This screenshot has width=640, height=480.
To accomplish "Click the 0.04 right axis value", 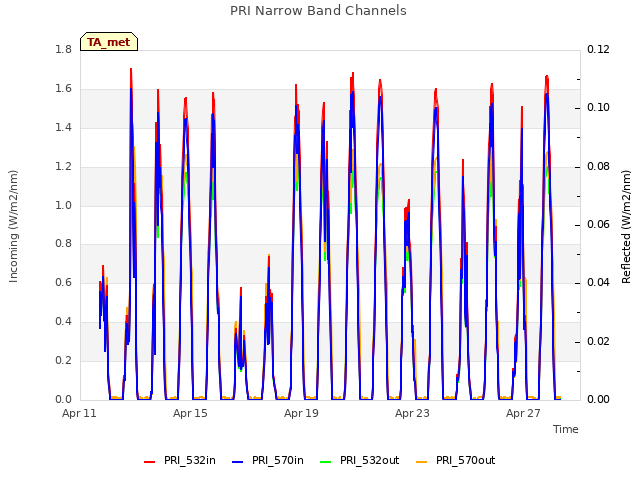I will click(x=598, y=282).
